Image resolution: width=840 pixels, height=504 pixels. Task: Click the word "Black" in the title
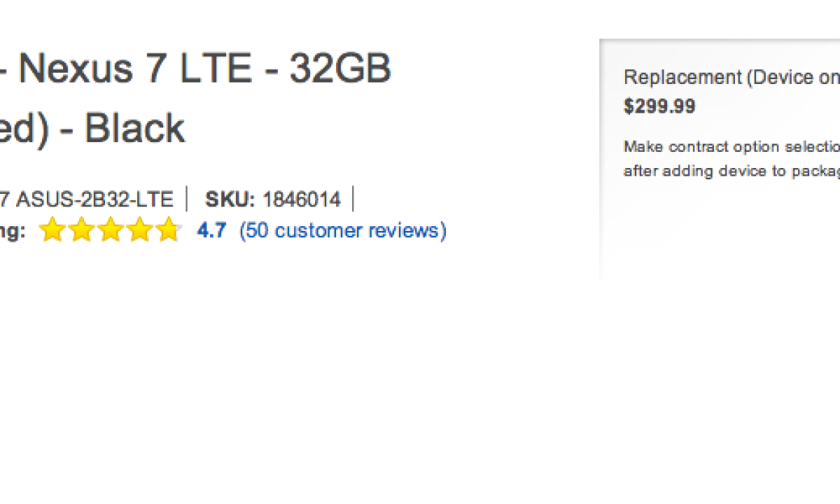coord(135,129)
